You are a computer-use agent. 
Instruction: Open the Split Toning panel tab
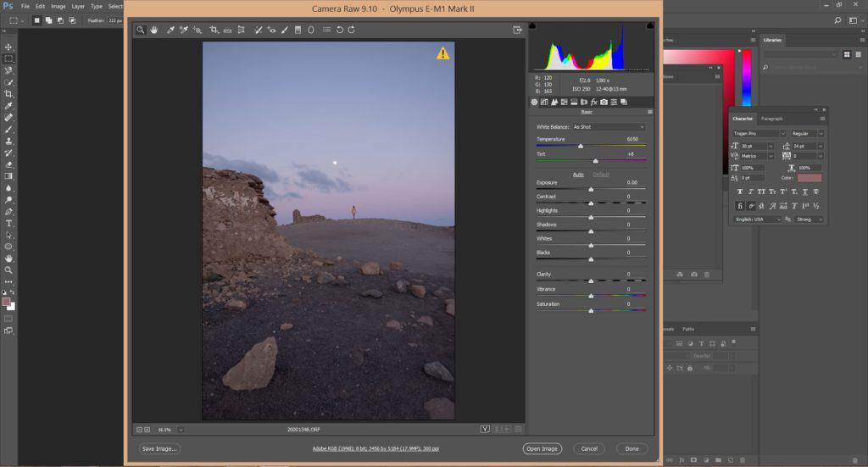[x=574, y=102]
